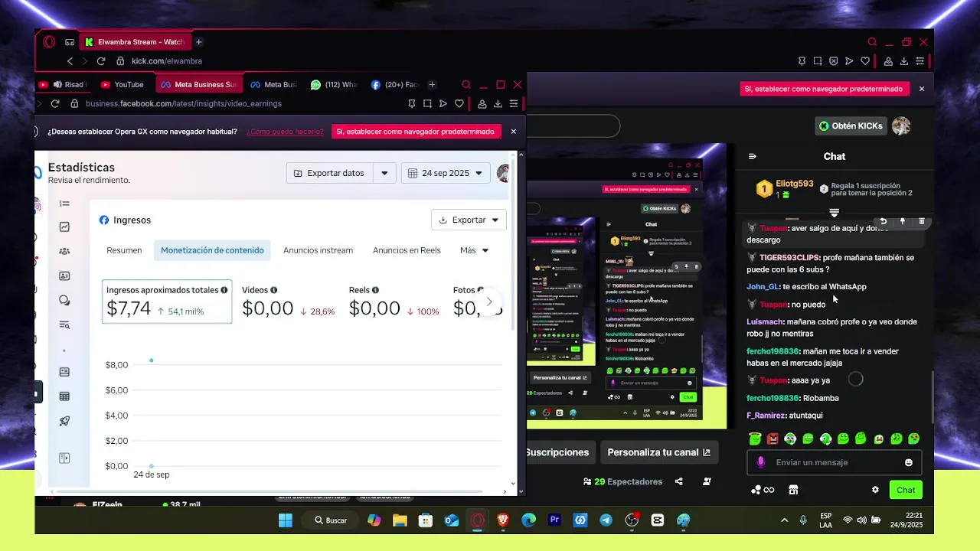Switch to the Resumen tab
This screenshot has width=980, height=551.
pos(124,250)
